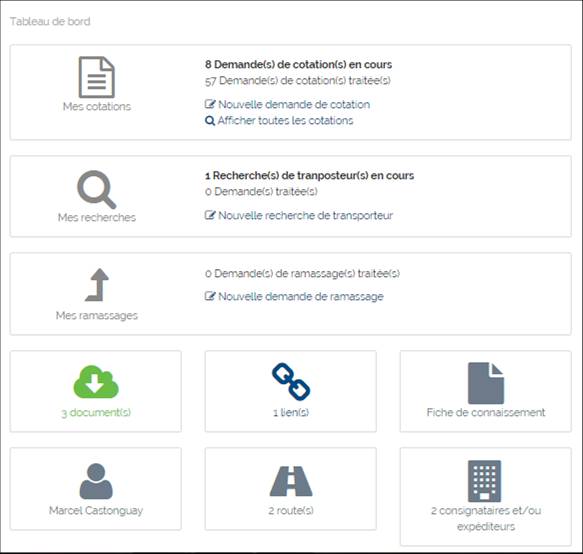Open 2 consignataires et/ou expéditeurs text

click(x=486, y=518)
